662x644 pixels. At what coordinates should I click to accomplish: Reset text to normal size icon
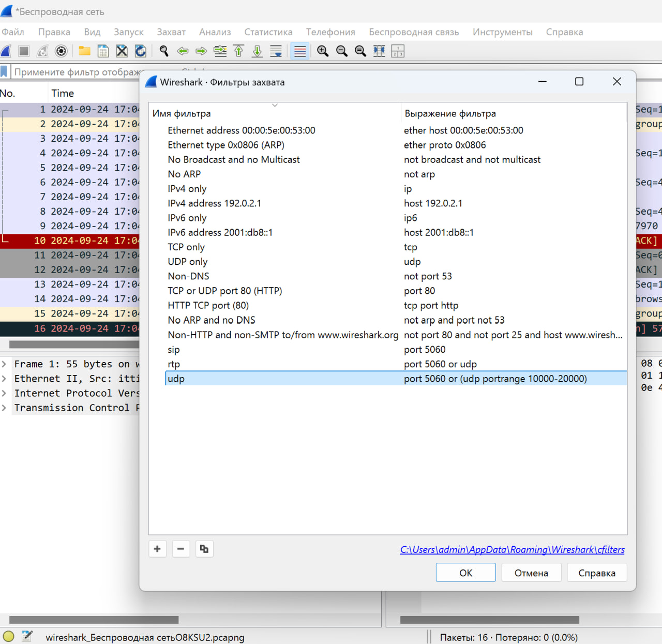coord(360,51)
